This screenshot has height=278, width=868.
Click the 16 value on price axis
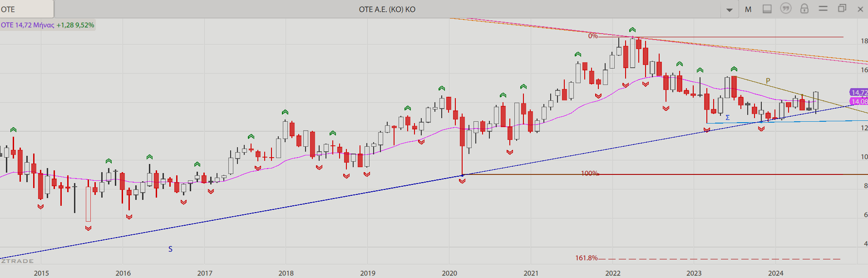(x=864, y=70)
